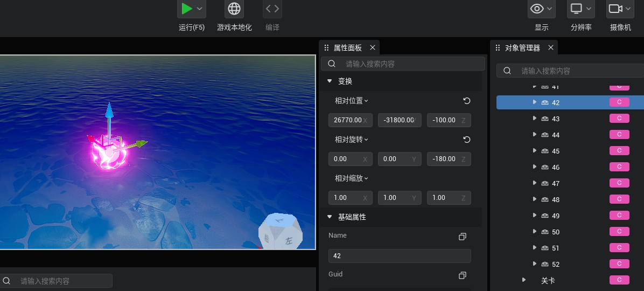Click the green Run (F5) play button

[x=187, y=9]
